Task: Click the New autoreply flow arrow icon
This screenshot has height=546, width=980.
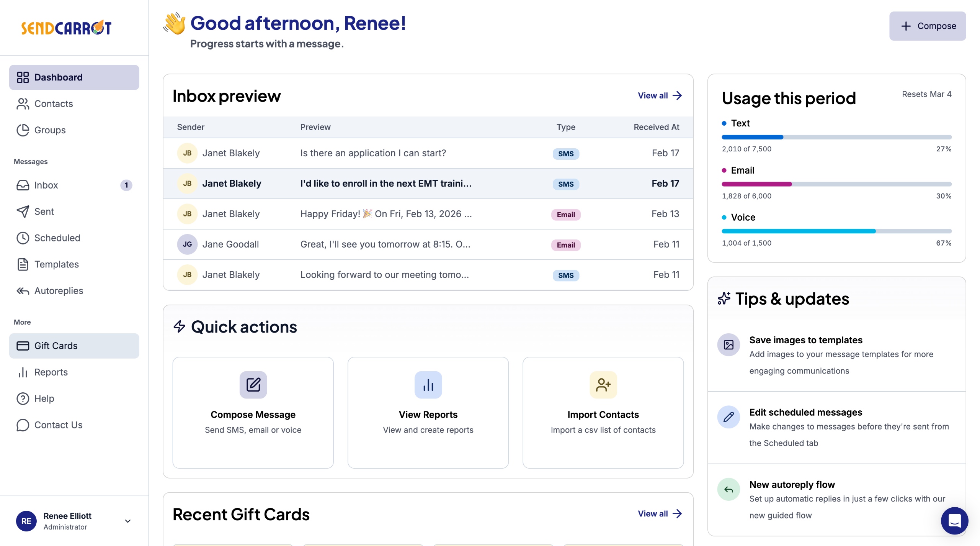Action: 728,489
